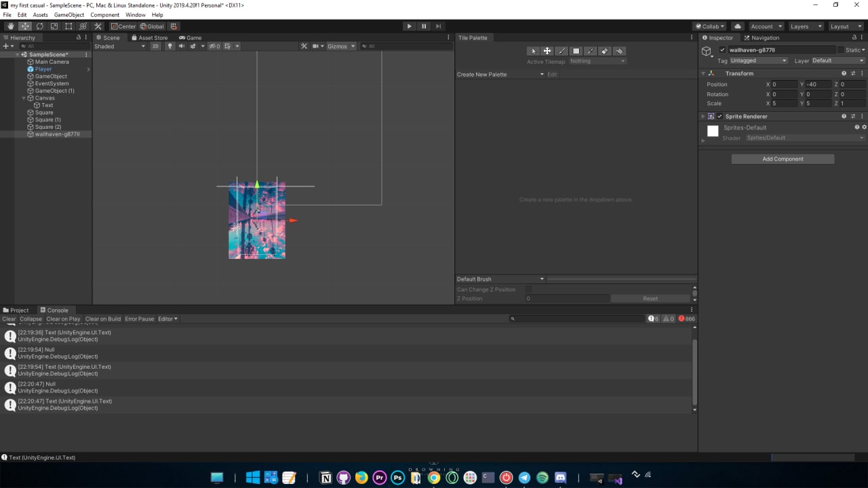The height and width of the screenshot is (488, 868).
Task: Select the Tile Palette move tool
Action: (x=547, y=51)
